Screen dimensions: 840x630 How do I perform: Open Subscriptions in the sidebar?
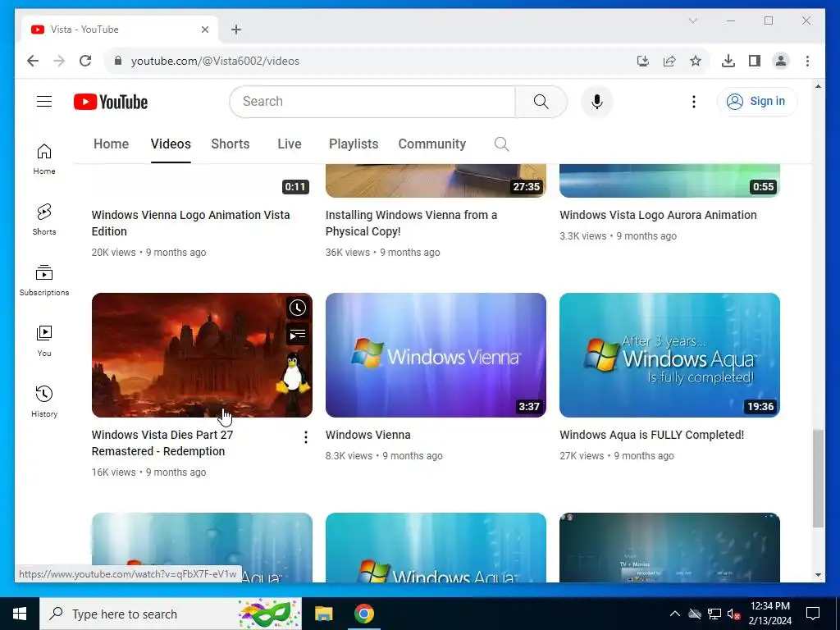point(44,281)
